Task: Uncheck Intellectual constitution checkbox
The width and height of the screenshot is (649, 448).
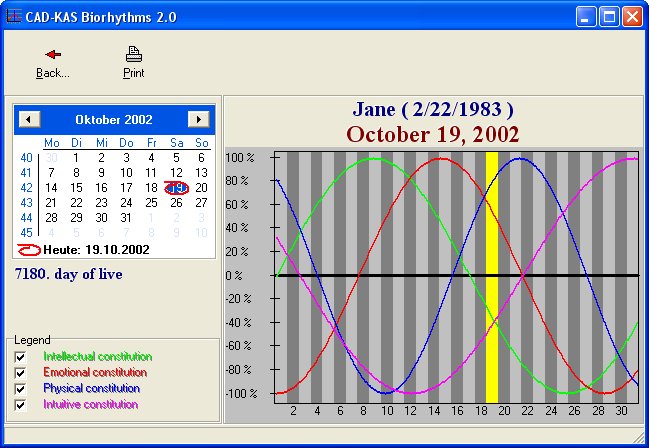Action: click(20, 357)
